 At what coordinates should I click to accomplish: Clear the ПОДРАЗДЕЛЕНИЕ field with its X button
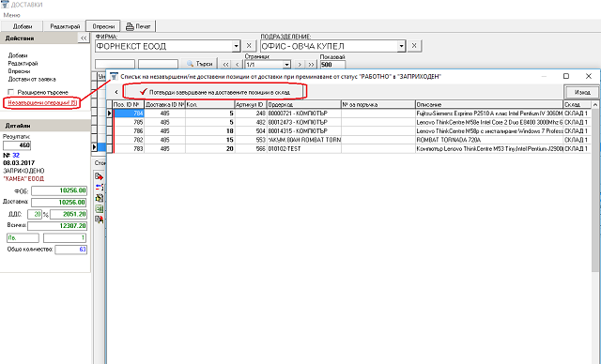click(x=414, y=46)
